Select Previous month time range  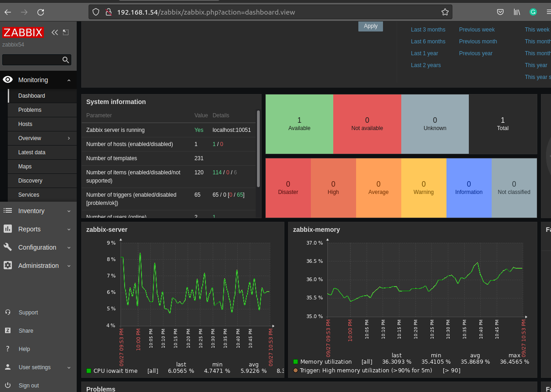[478, 42]
